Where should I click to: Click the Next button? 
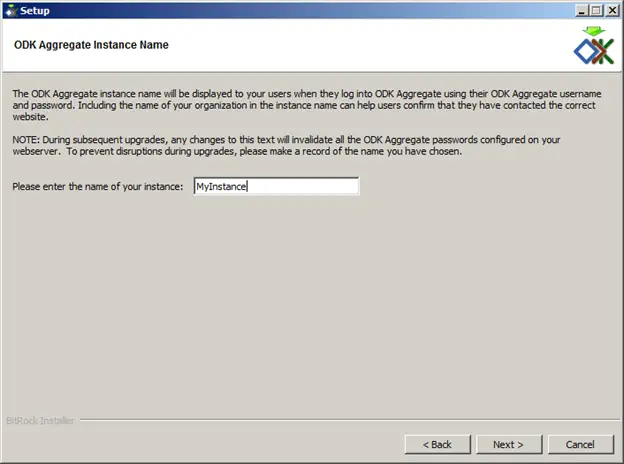point(509,444)
